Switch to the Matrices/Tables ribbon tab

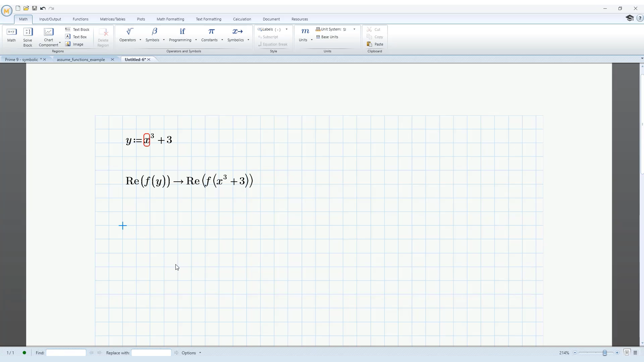(113, 19)
